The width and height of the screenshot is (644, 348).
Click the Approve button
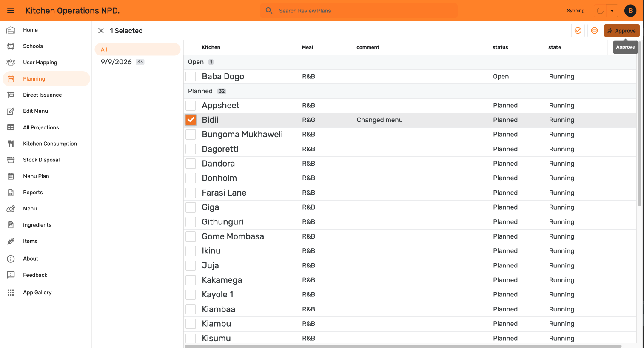tap(621, 31)
